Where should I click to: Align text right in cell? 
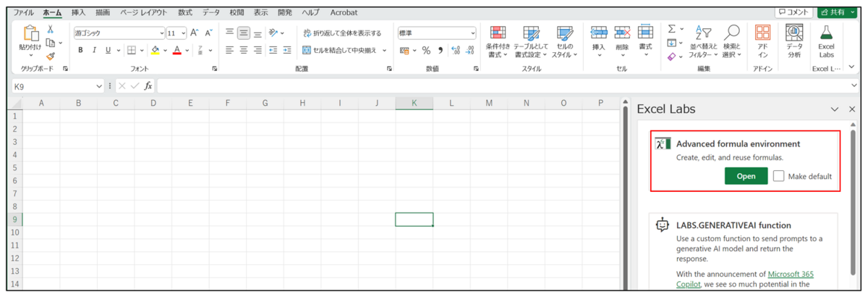[x=258, y=50]
